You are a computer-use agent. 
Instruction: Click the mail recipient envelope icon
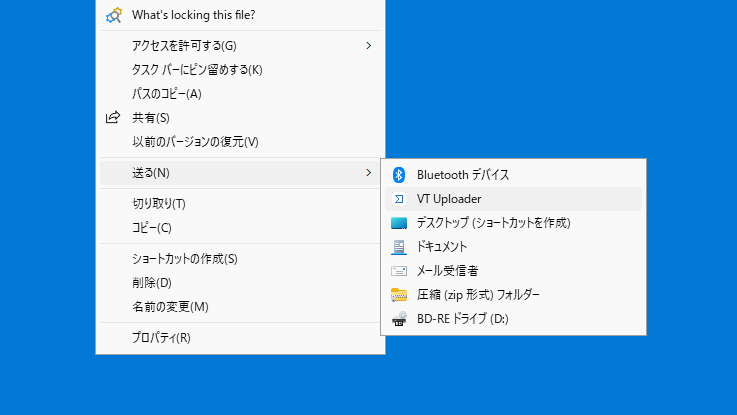[x=399, y=271]
